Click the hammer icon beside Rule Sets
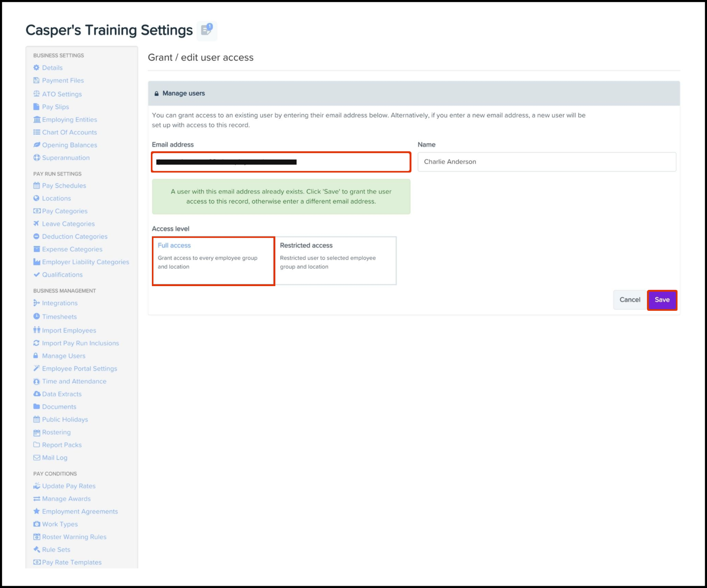 (36, 549)
